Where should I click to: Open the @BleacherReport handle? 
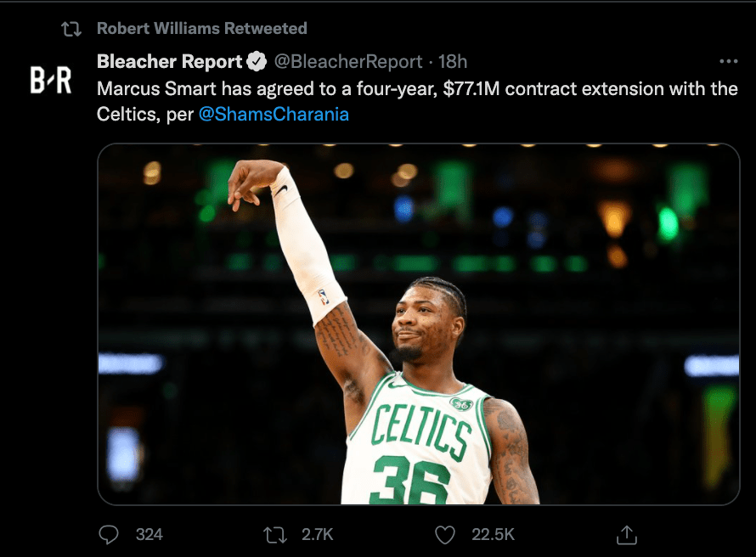[348, 62]
